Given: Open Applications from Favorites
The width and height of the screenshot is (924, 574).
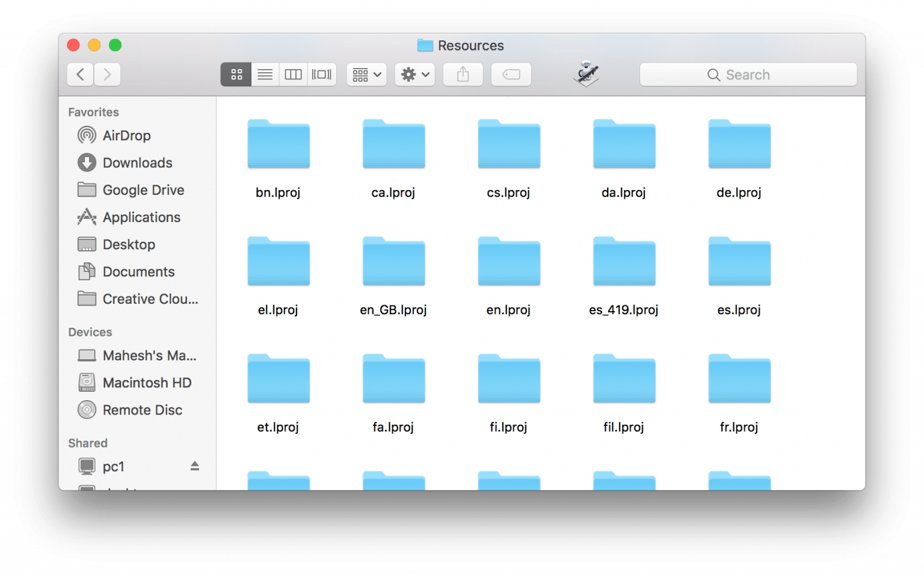Looking at the screenshot, I should coord(141,217).
